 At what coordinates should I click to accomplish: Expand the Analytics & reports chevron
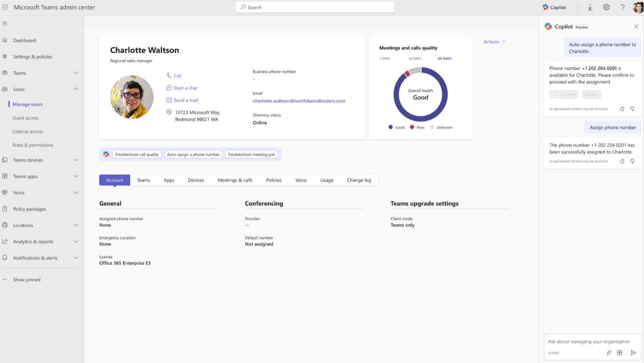[76, 242]
